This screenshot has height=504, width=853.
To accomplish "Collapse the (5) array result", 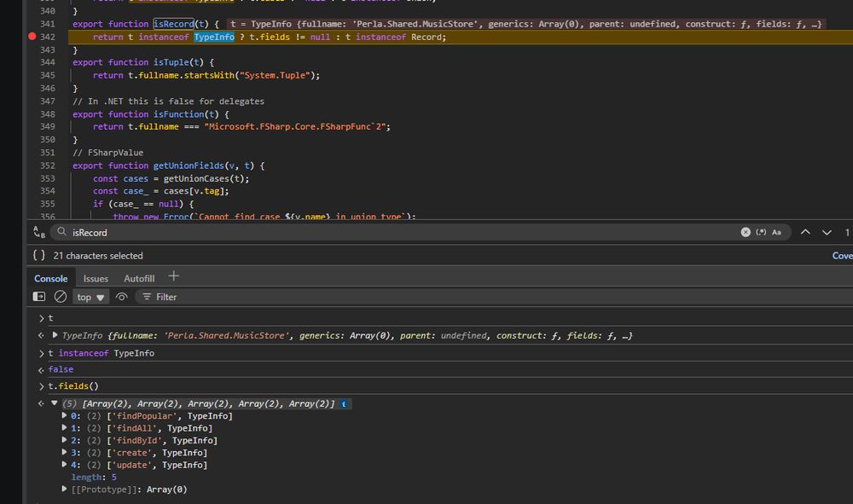I will coord(55,403).
